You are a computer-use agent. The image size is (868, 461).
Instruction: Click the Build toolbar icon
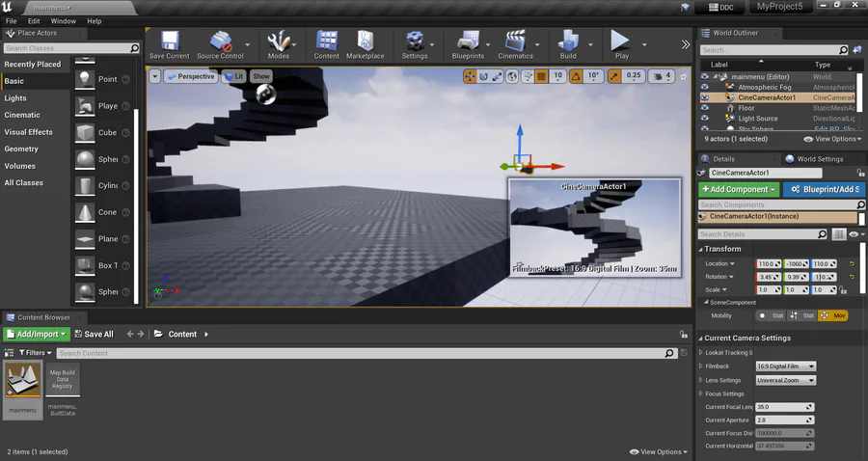click(x=568, y=44)
